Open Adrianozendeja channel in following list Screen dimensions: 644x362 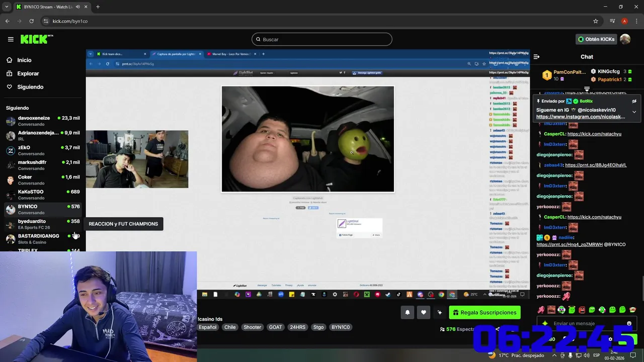click(x=43, y=135)
